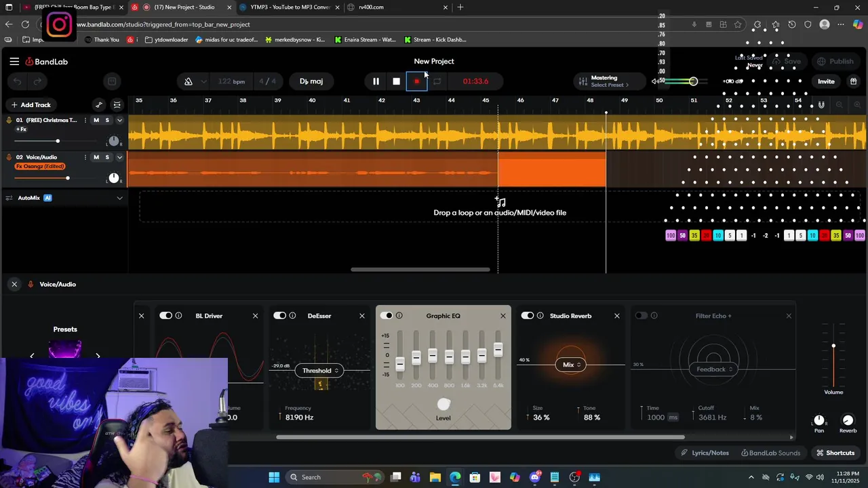Toggle the Graphic EQ effect on/off
This screenshot has height=488, width=868.
point(386,316)
